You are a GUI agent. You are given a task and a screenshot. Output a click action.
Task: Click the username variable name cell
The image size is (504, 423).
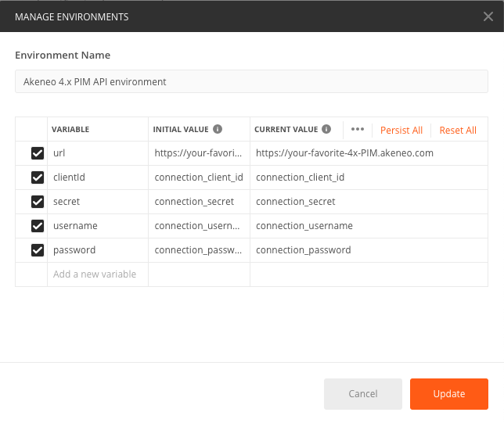(97, 226)
